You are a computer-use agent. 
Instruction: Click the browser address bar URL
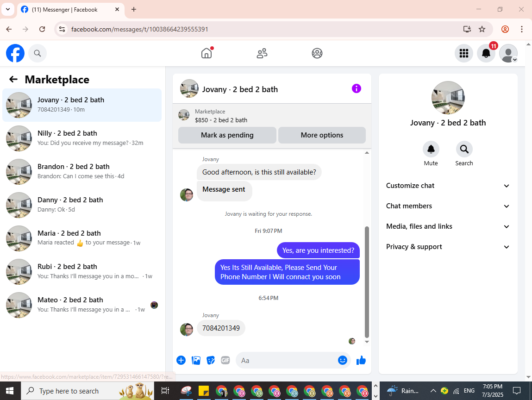point(139,29)
